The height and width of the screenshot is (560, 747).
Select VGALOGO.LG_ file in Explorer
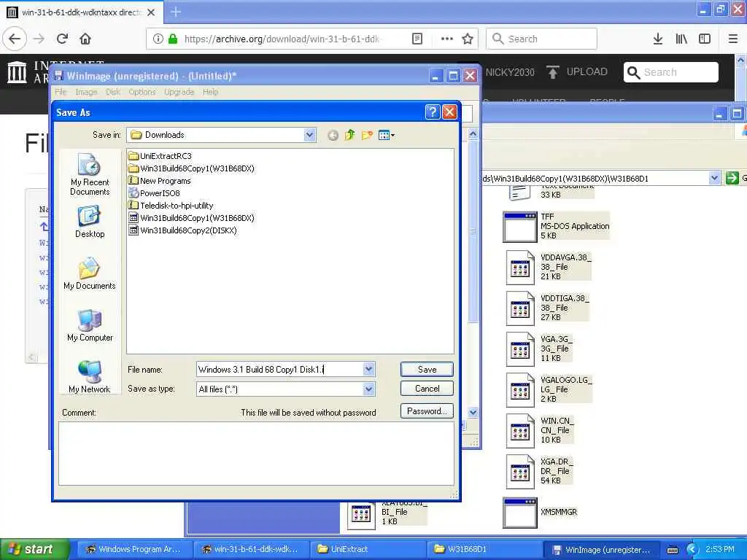(549, 389)
